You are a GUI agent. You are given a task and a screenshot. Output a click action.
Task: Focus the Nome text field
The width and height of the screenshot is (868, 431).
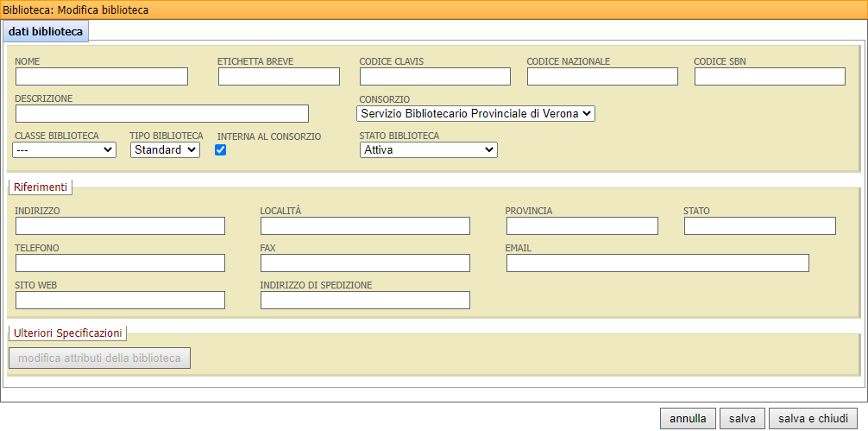[x=102, y=77]
